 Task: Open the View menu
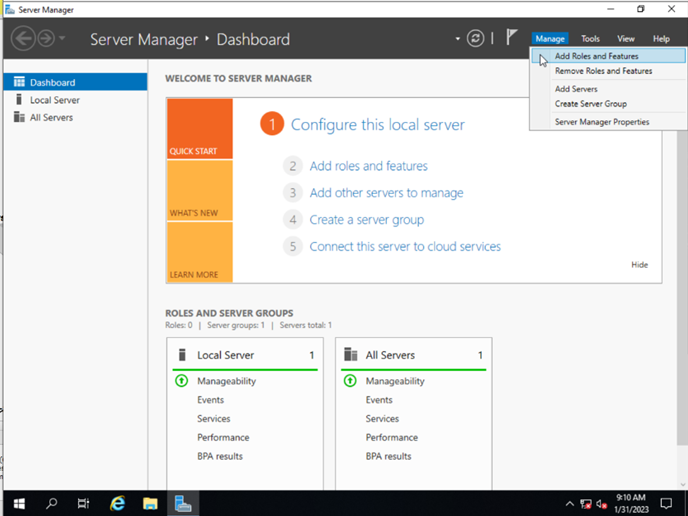click(x=626, y=39)
